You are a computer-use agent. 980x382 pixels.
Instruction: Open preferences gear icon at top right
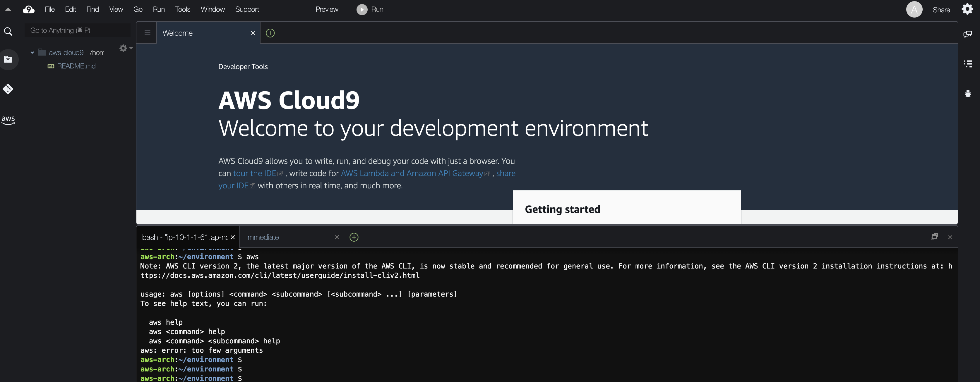pyautogui.click(x=967, y=9)
